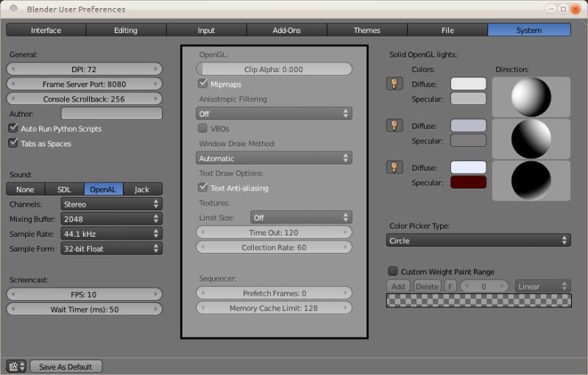Screen dimensions: 588x375
Task: Maximize the Blender User Preferences window
Action: coord(563,9)
